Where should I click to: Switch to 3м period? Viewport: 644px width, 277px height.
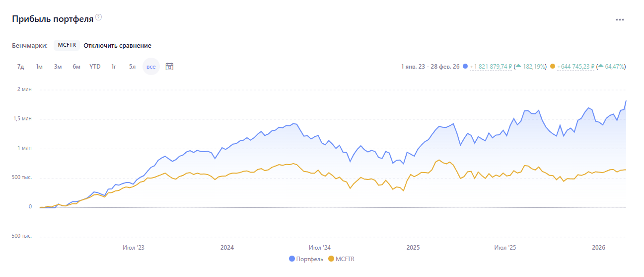58,67
